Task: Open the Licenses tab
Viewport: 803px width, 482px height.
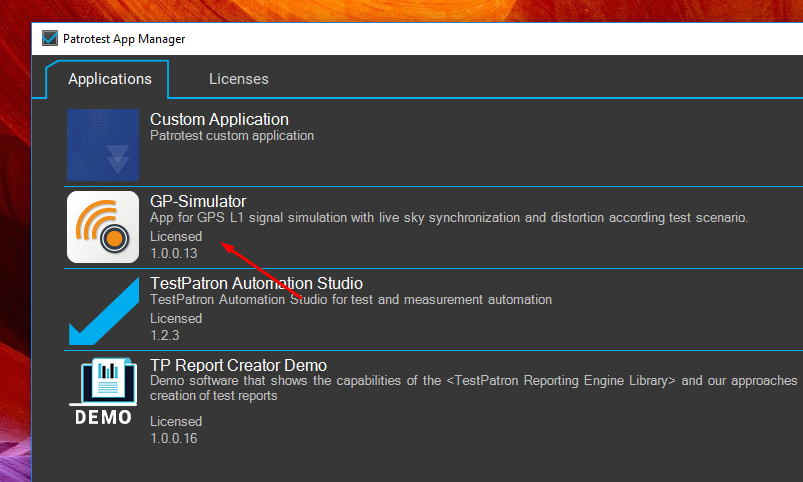Action: [238, 79]
